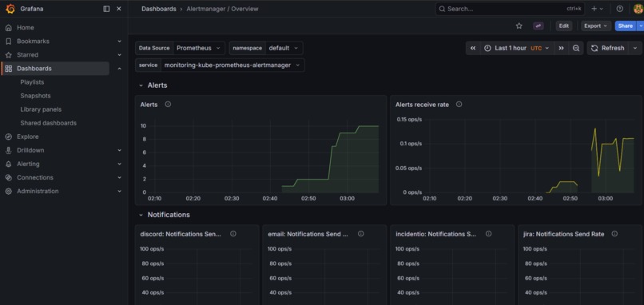Image resolution: width=644 pixels, height=305 pixels.
Task: Open the Last 1 hour time picker
Action: 517,48
